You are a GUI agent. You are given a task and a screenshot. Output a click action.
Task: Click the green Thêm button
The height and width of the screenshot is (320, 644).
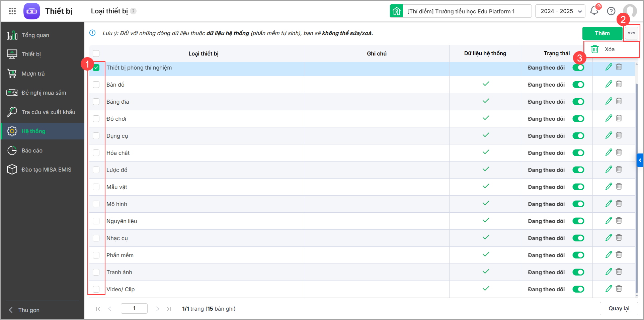(602, 33)
